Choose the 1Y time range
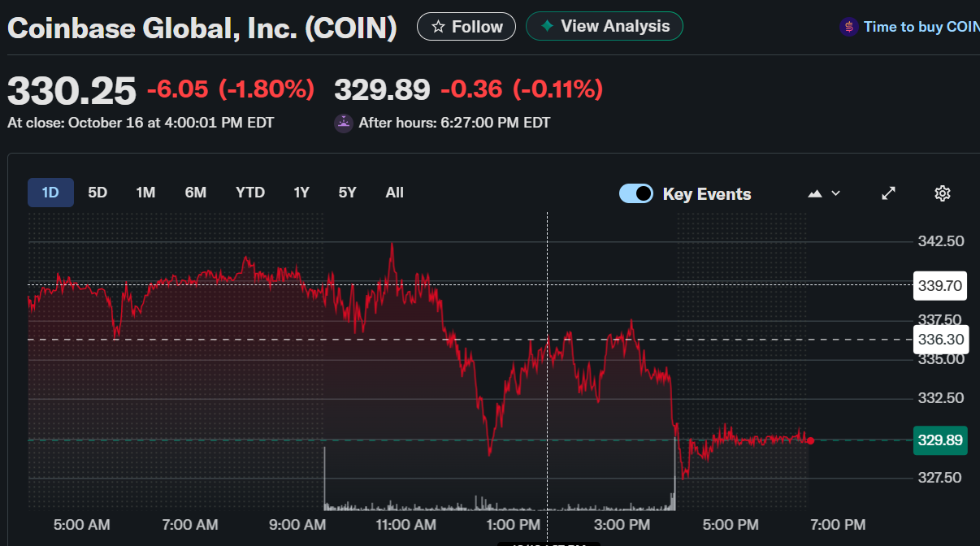Image resolution: width=980 pixels, height=546 pixels. [301, 193]
